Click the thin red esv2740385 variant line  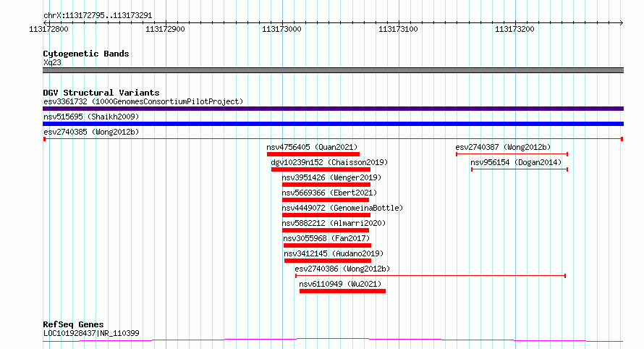[x=333, y=139]
